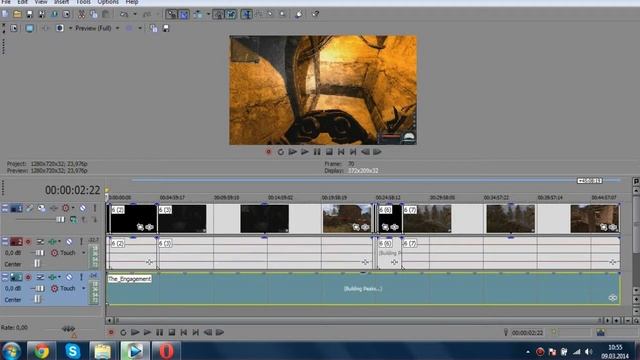Toggle Enable Snapping in the top toolbar
The height and width of the screenshot is (360, 640).
(172, 14)
